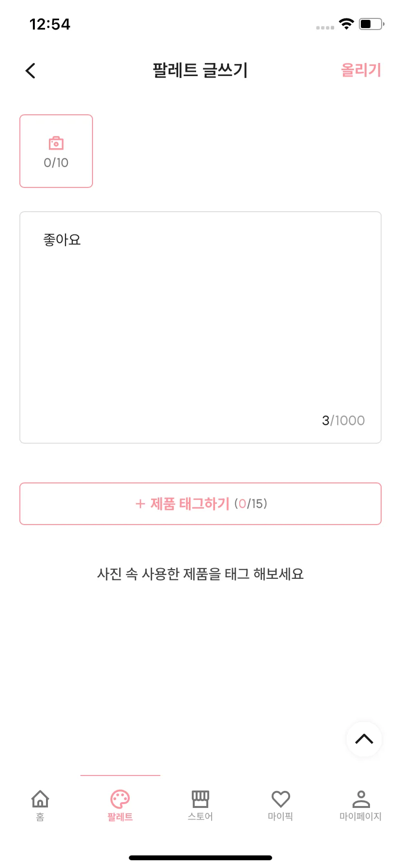This screenshot has height=868, width=401.
Task: Select the palette icon in bottom bar
Action: click(120, 799)
